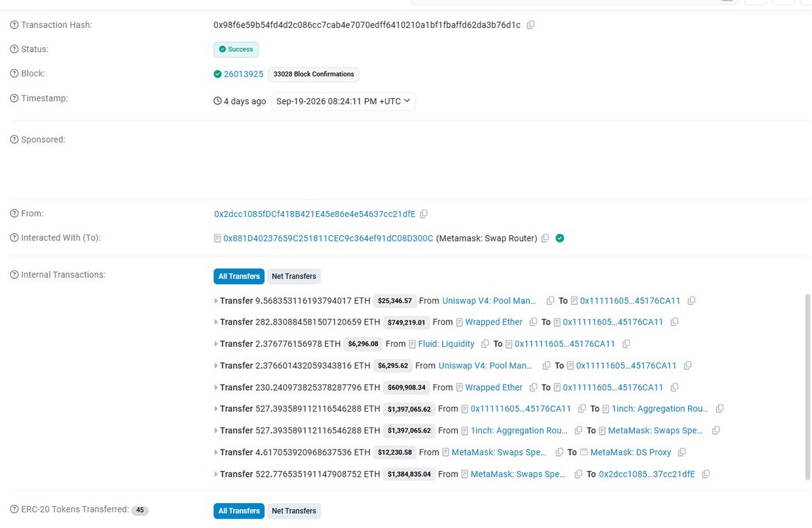Click the 33028 Block Confirmations badge

[314, 74]
